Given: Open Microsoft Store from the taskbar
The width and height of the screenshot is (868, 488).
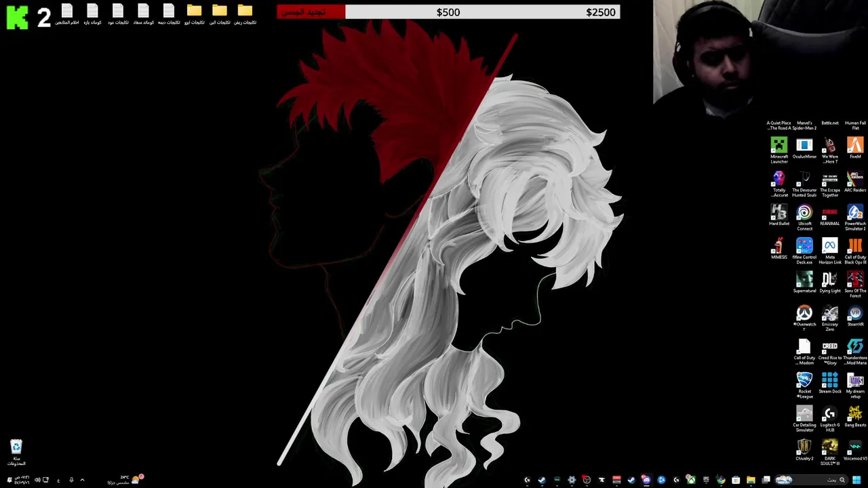Looking at the screenshot, I should tap(736, 480).
